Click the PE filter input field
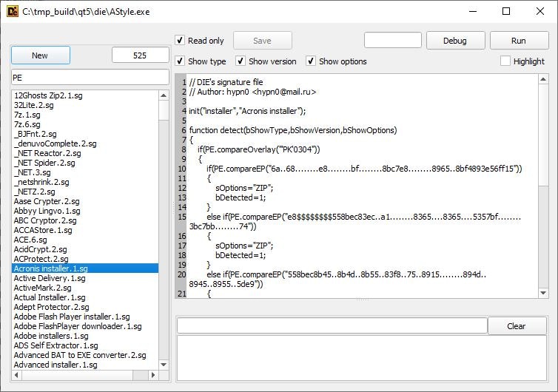This screenshot has height=392, width=558. point(90,77)
